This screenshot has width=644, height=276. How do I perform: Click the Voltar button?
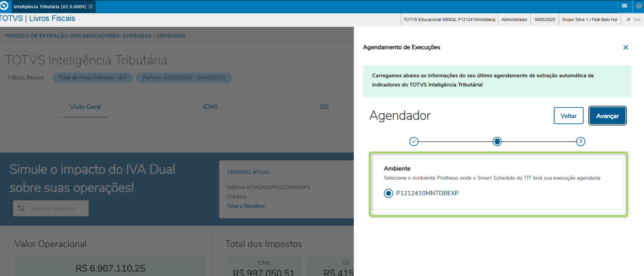(568, 116)
